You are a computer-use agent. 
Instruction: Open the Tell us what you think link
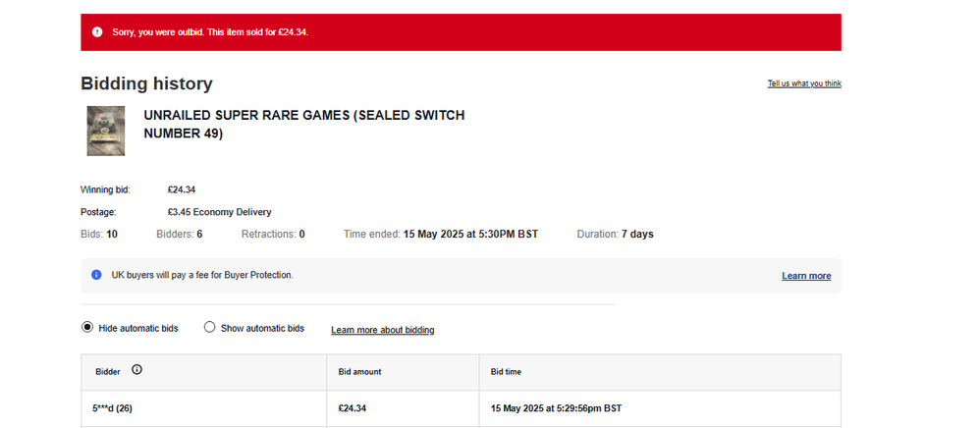coord(803,84)
